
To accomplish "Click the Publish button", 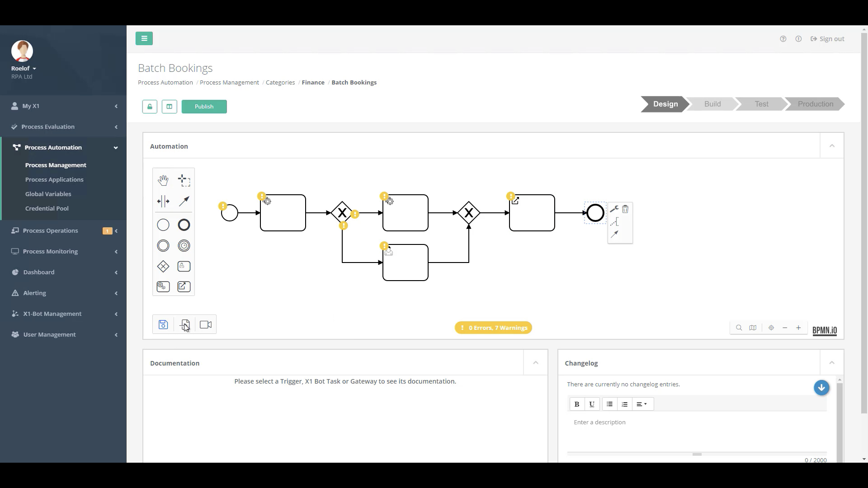I will (204, 107).
